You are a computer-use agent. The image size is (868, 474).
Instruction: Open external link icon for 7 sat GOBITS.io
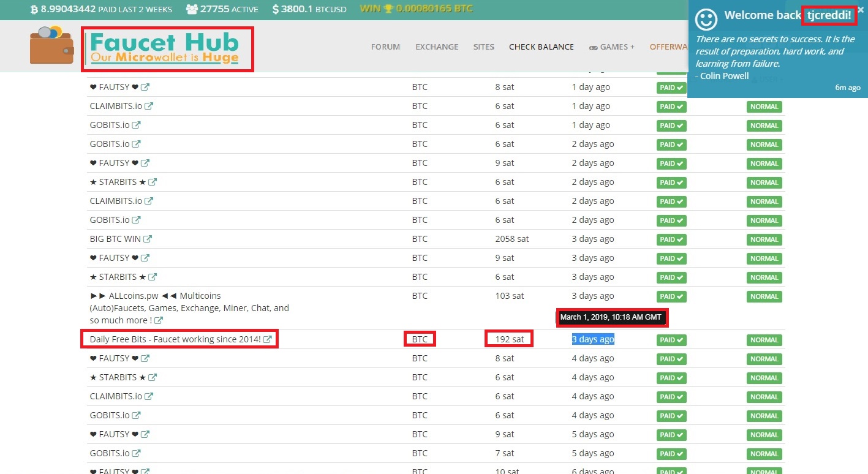[137, 453]
